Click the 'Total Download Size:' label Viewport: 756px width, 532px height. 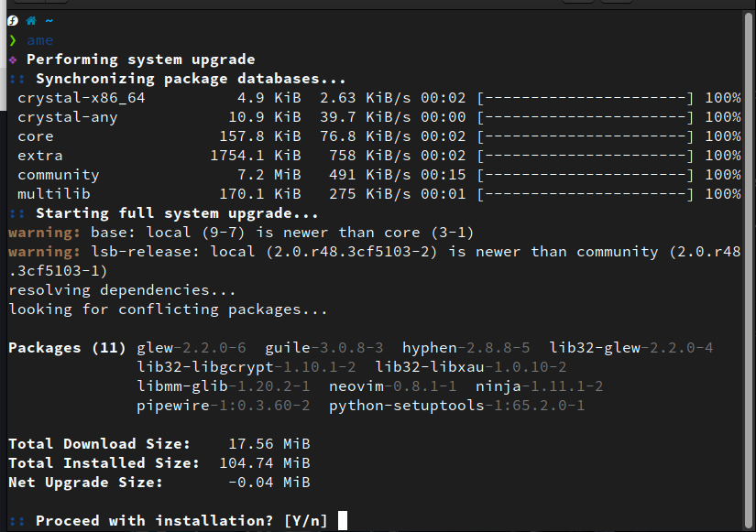pos(99,444)
